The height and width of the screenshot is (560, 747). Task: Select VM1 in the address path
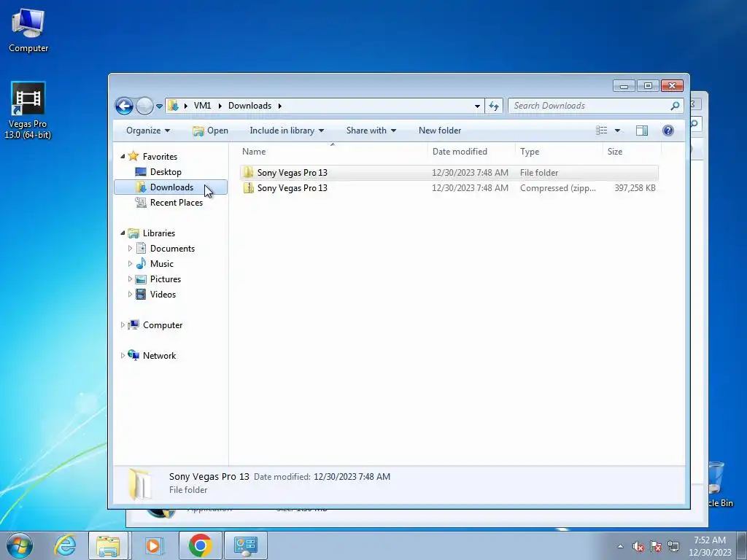[x=202, y=106]
